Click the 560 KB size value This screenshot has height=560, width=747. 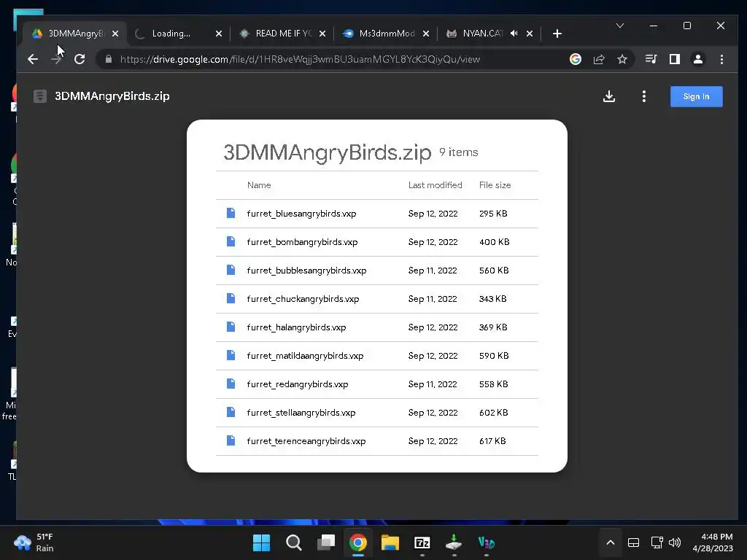[494, 271]
